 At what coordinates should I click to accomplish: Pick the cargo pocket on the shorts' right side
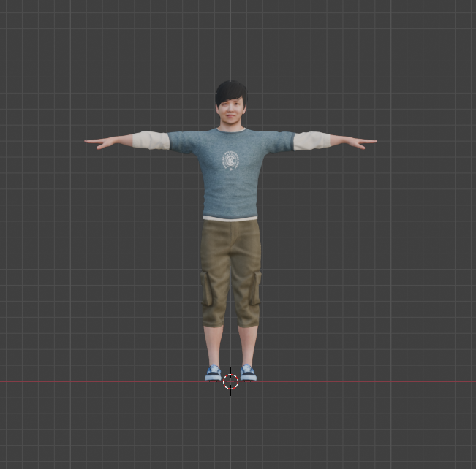pyautogui.click(x=254, y=289)
